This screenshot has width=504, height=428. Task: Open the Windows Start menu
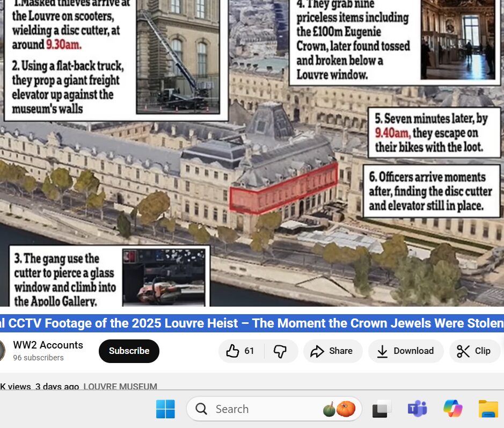coord(165,409)
